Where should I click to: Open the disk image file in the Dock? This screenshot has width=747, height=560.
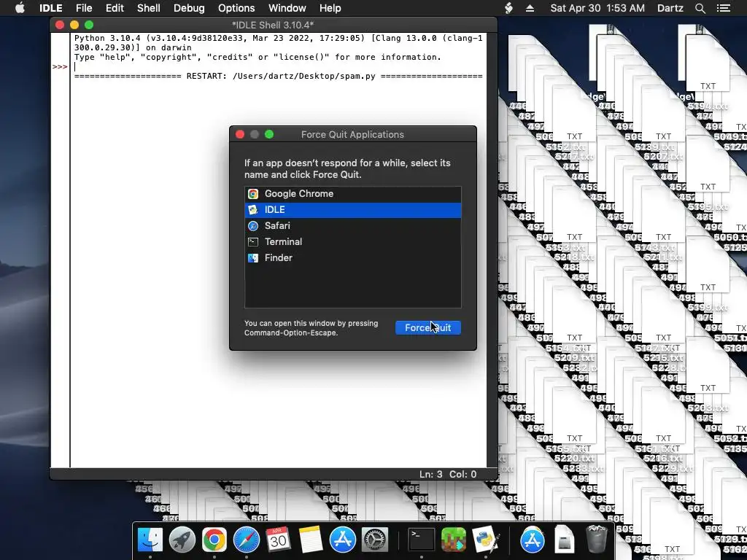[564, 540]
